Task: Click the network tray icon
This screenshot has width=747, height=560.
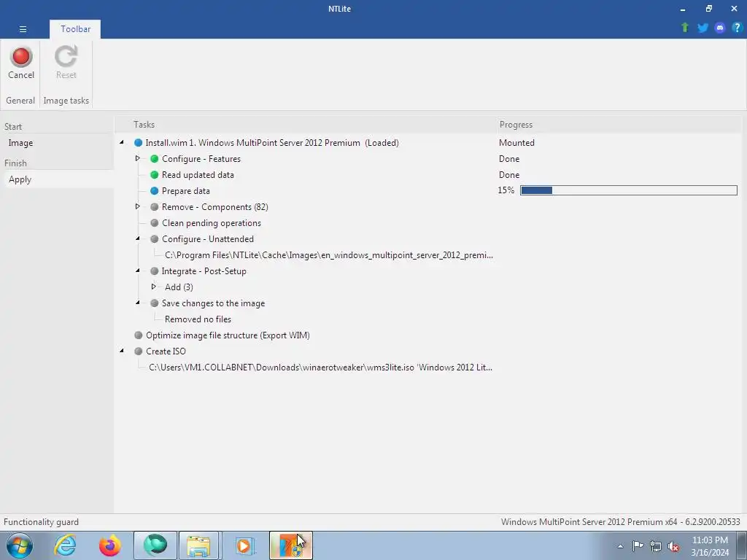Action: tap(656, 546)
